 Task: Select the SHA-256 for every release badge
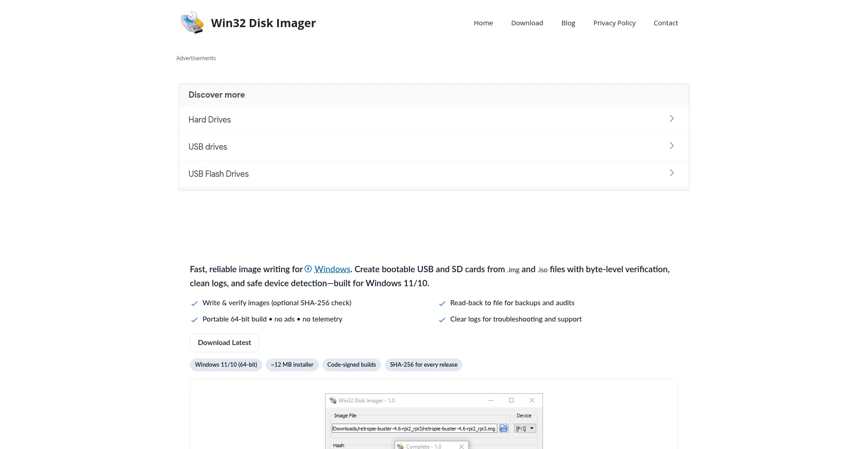[424, 365]
